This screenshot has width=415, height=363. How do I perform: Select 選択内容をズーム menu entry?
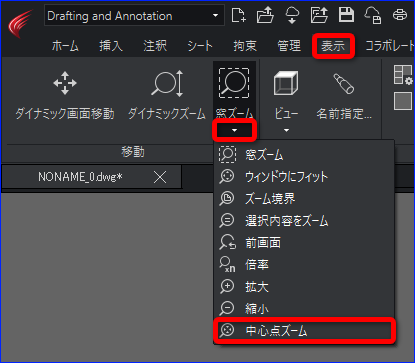[304, 221]
